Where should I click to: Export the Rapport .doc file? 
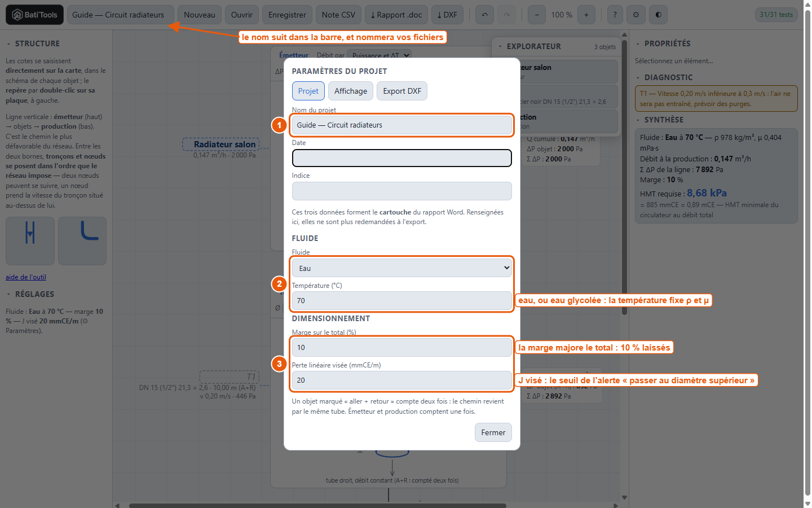pyautogui.click(x=396, y=15)
